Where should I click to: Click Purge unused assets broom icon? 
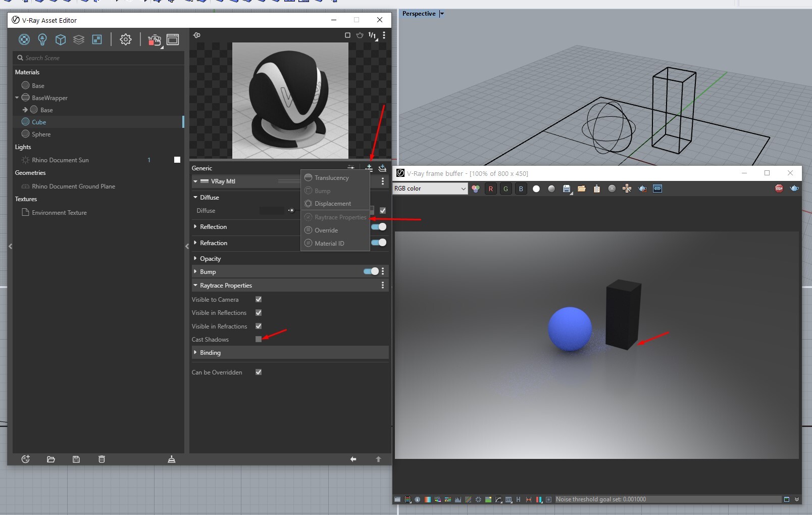[x=172, y=459]
